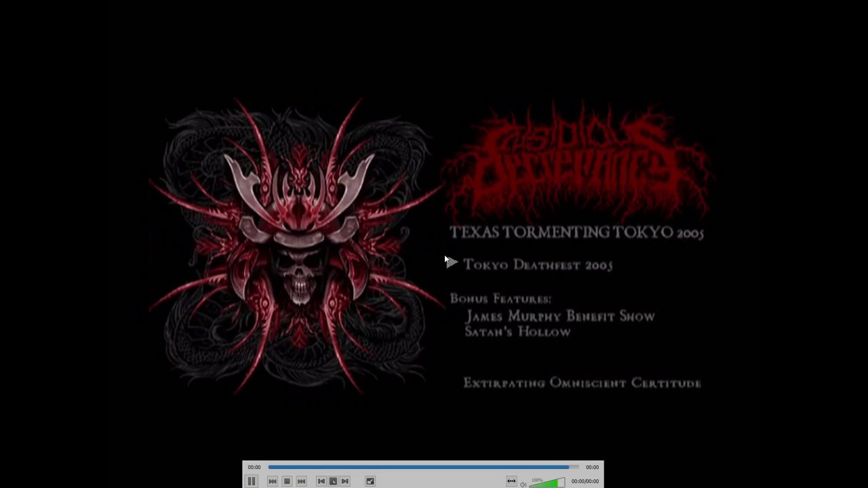
Task: Skip to the previous chapter button
Action: click(272, 481)
